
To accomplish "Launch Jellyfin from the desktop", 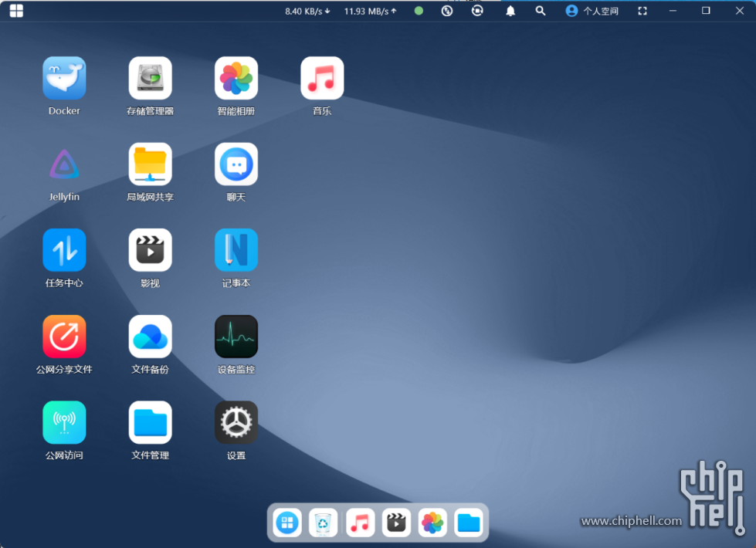I will pyautogui.click(x=64, y=164).
